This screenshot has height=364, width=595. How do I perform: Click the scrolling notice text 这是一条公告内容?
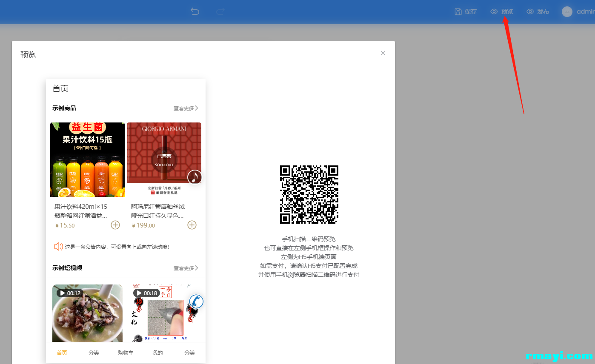pos(117,247)
